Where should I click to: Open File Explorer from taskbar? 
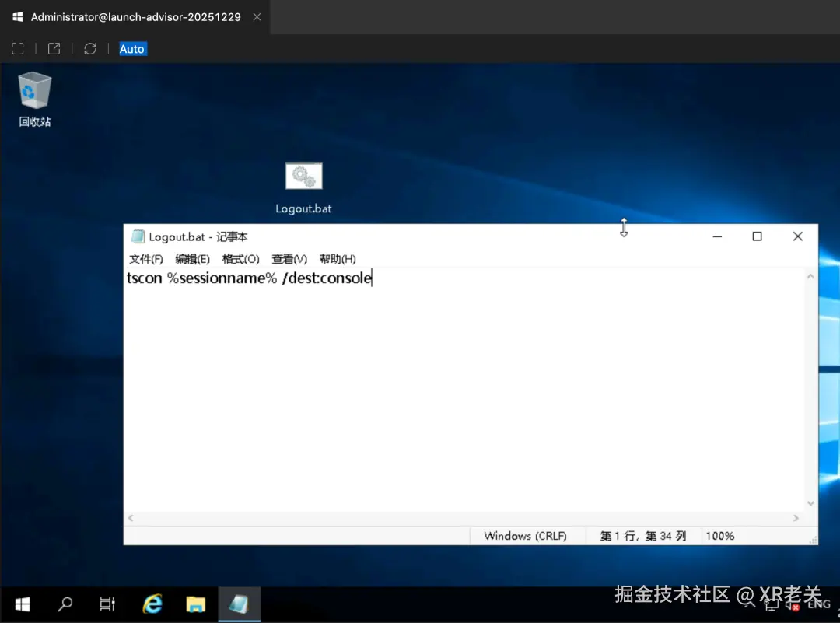coord(195,605)
